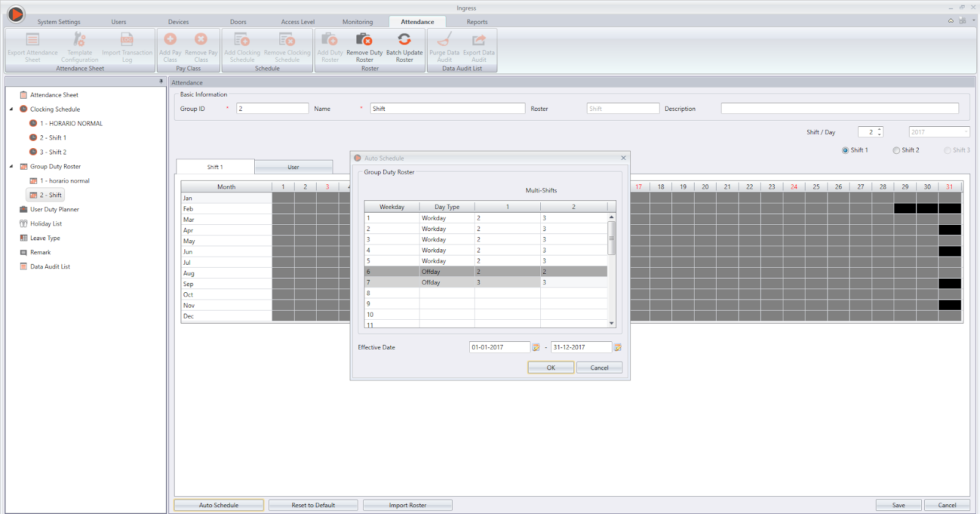Collapse the Group Duty Roster node
The height and width of the screenshot is (514, 980).
[x=11, y=167]
